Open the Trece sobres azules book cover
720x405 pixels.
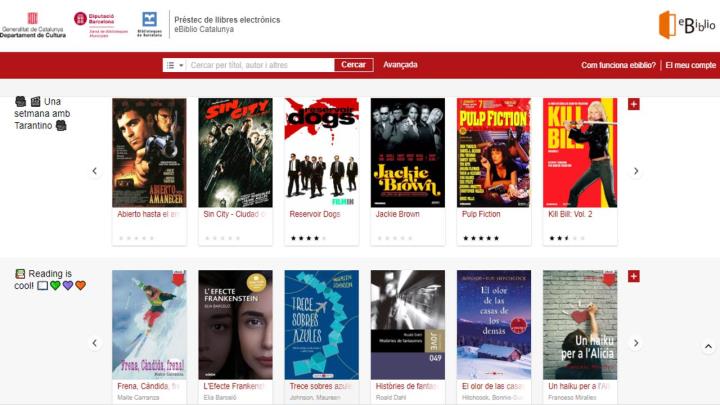(x=321, y=325)
